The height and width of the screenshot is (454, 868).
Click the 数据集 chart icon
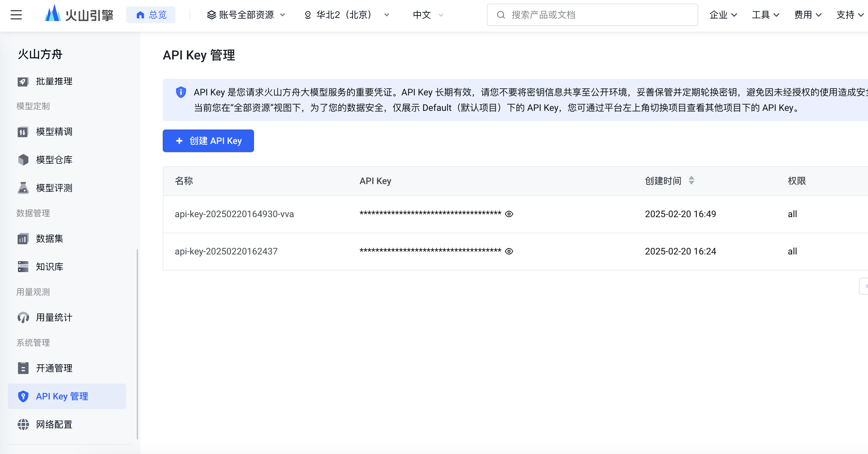(23, 239)
